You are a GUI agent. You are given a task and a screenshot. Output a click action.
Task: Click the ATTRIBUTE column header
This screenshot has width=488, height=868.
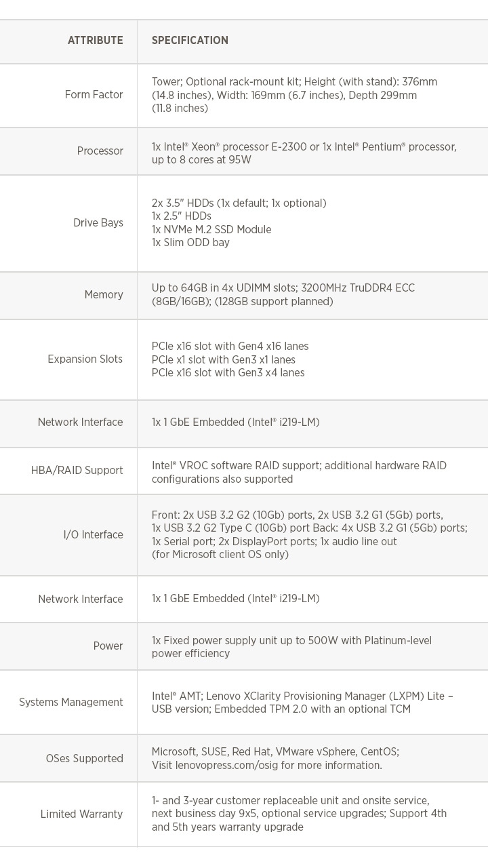95,41
